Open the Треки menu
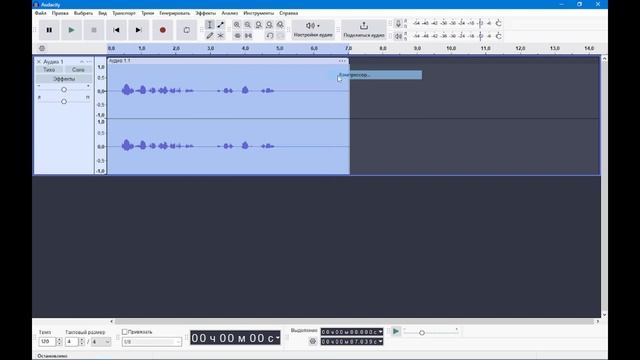Screen dimensions: 640x360 pyautogui.click(x=148, y=13)
